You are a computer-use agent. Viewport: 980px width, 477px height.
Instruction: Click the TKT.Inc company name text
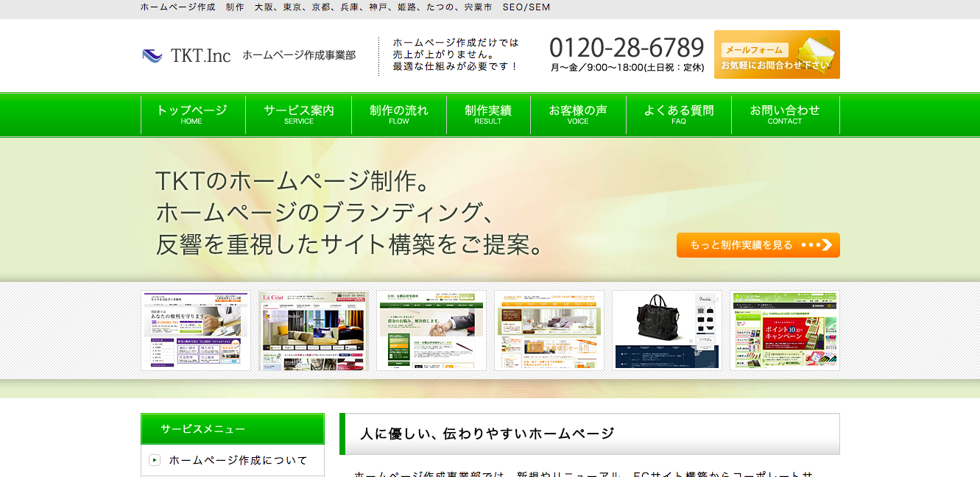(x=201, y=56)
